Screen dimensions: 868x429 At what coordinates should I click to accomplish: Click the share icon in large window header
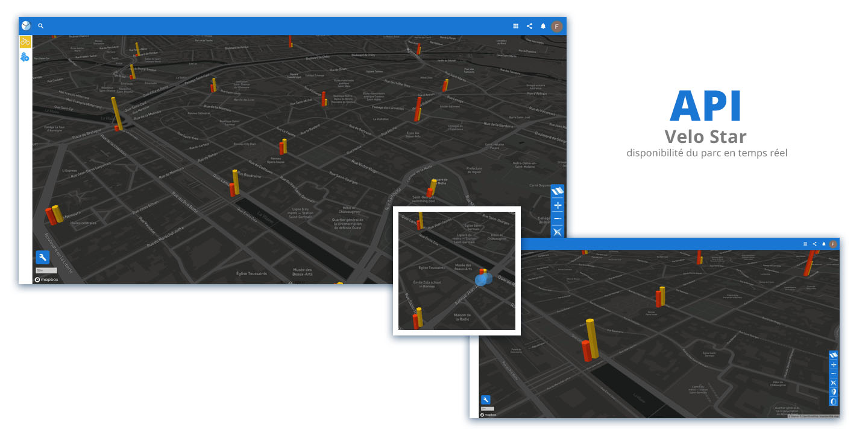529,26
